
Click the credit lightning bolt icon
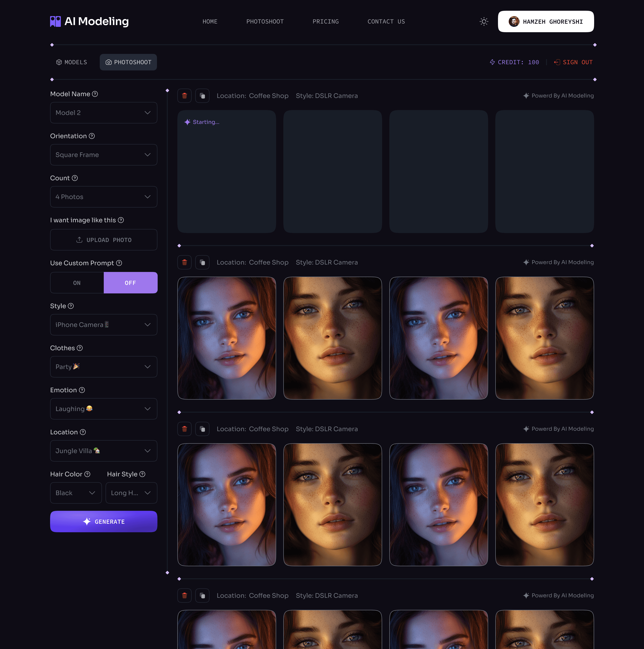coord(492,62)
